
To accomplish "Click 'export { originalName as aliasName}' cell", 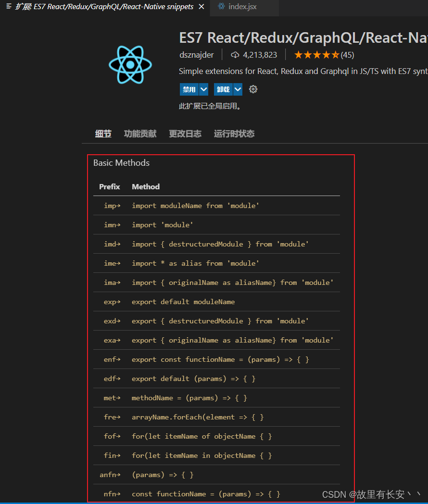I will [232, 340].
